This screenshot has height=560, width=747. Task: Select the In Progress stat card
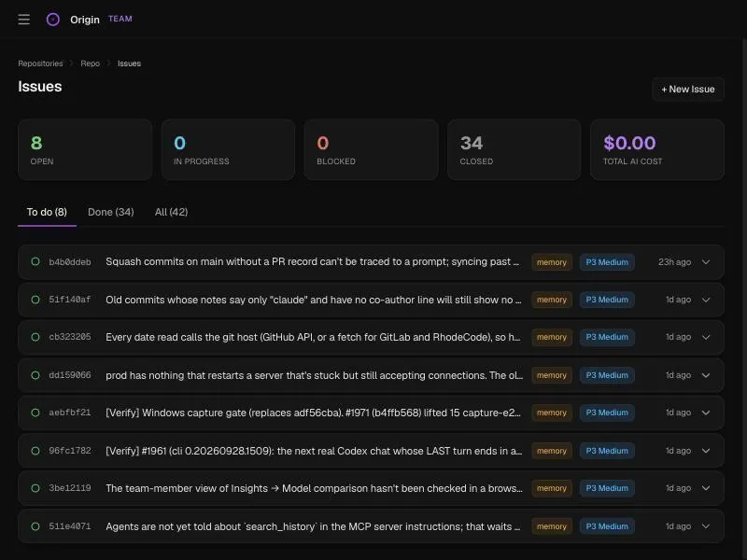(228, 149)
